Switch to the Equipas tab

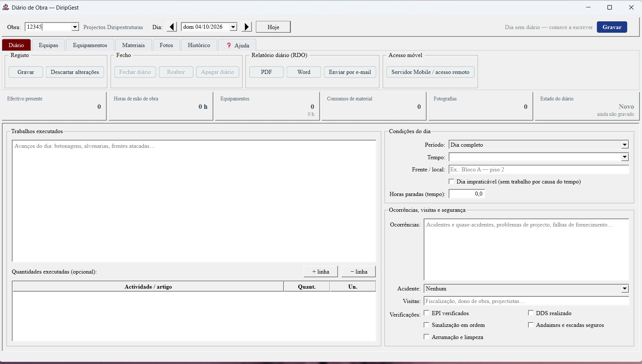(49, 45)
